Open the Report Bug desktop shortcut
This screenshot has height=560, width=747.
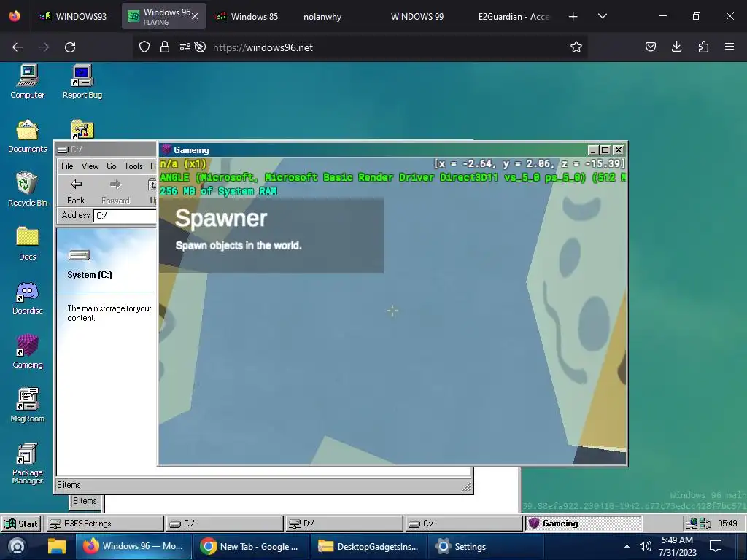[x=82, y=82]
